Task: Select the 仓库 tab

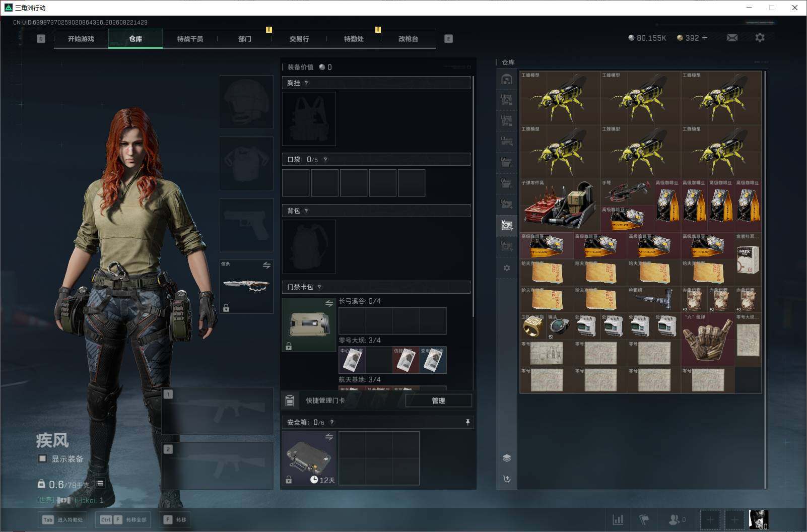Action: click(x=136, y=39)
